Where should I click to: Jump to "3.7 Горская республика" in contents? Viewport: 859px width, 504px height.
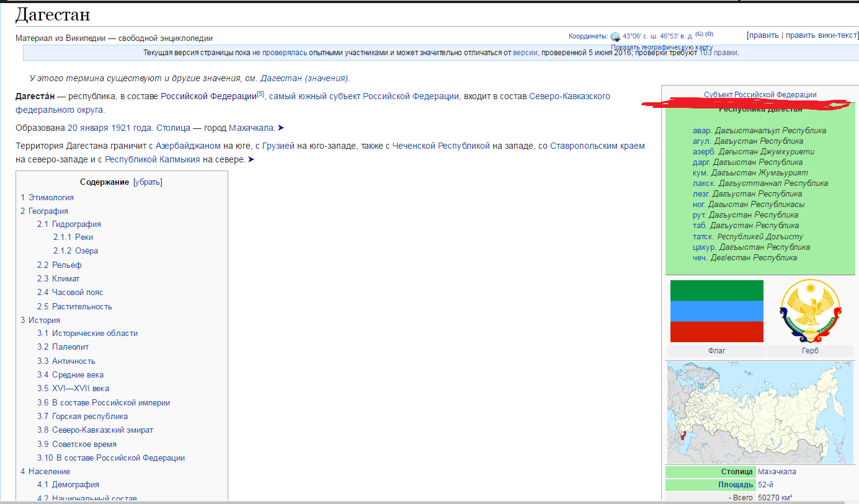[x=82, y=417]
